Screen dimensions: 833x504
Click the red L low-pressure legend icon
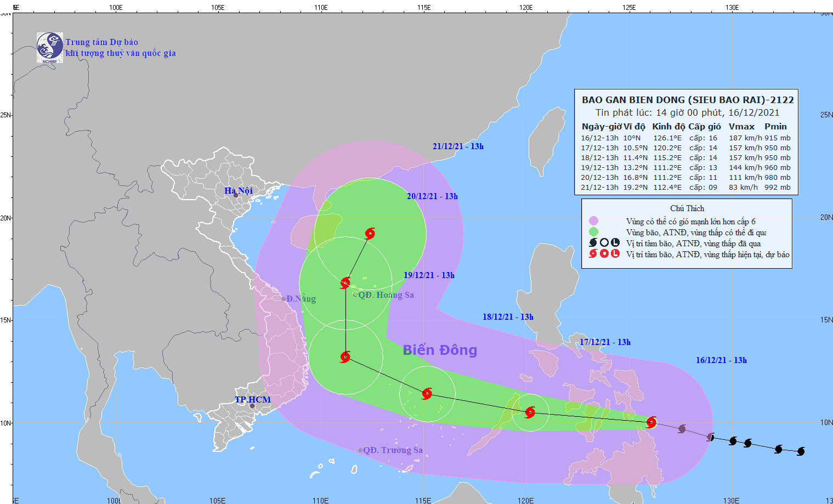[615, 253]
